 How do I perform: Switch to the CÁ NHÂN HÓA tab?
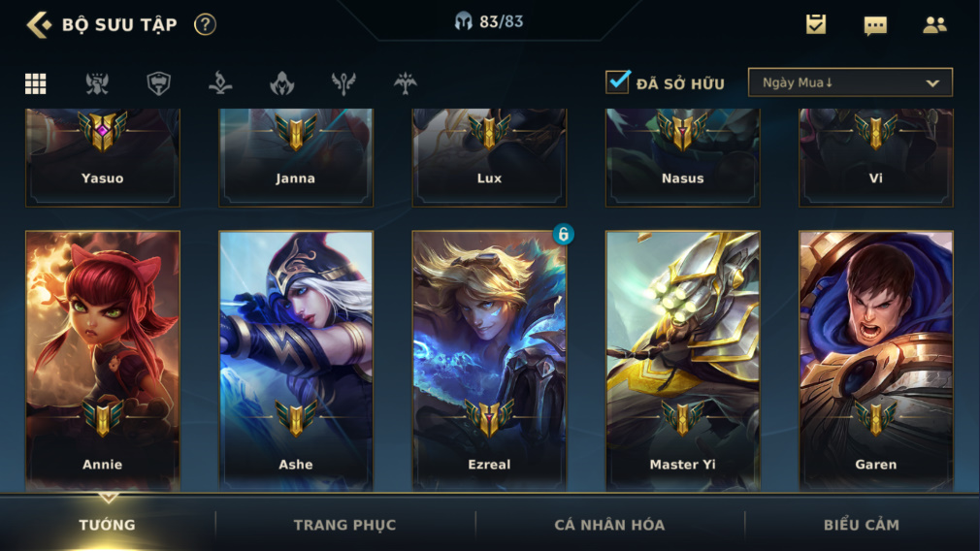click(609, 525)
